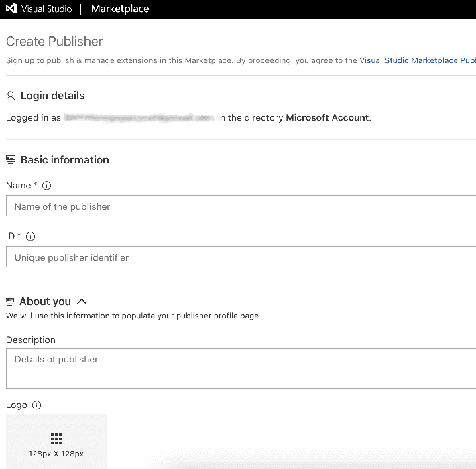Open Visual Studio Marketplace Publisher agreement link
Image resolution: width=476 pixels, height=469 pixels.
(x=418, y=60)
